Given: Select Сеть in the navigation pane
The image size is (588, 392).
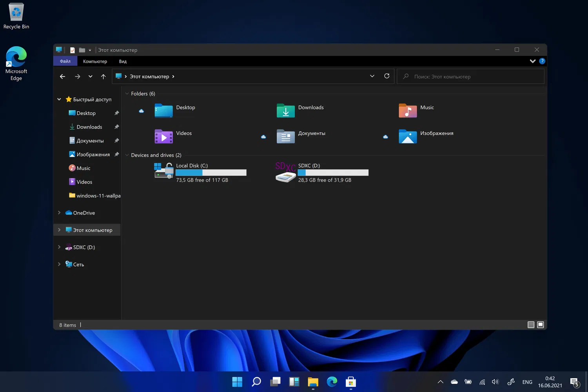Looking at the screenshot, I should tap(78, 265).
